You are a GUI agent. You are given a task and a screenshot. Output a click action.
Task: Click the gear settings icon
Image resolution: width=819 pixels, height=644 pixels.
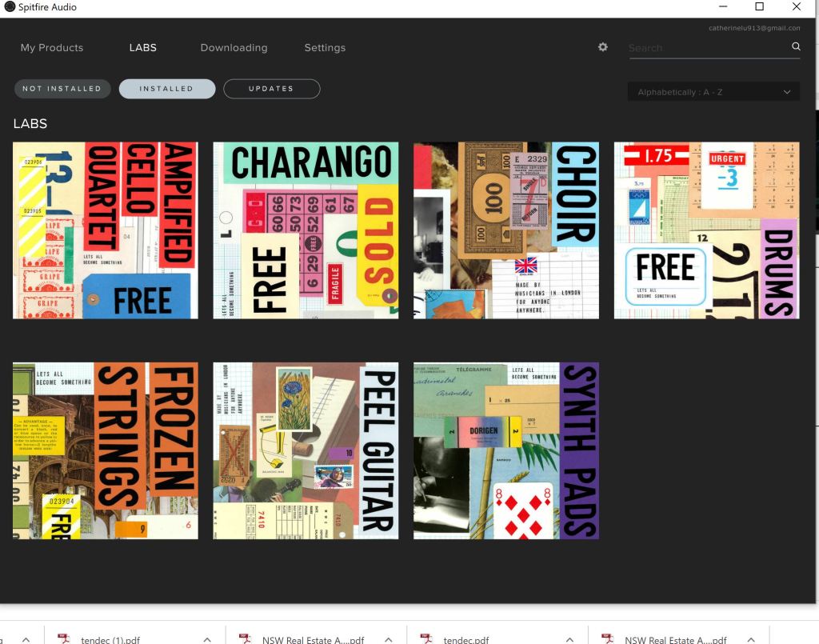(x=603, y=47)
